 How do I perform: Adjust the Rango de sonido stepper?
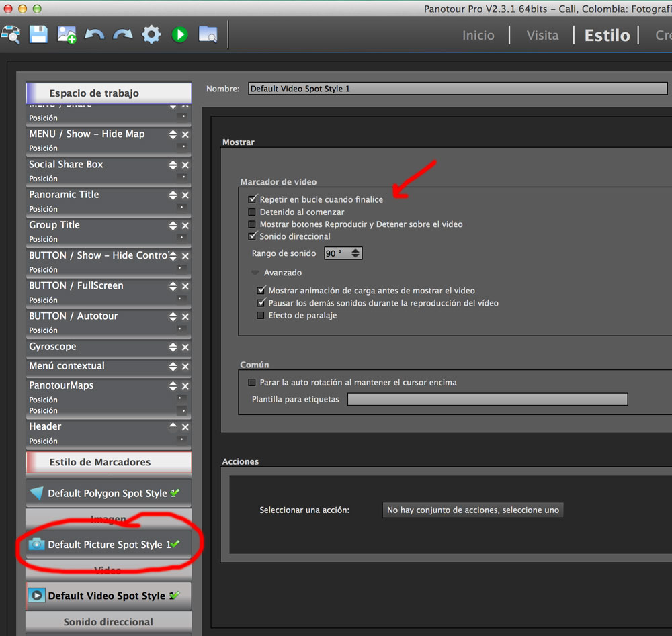(355, 253)
